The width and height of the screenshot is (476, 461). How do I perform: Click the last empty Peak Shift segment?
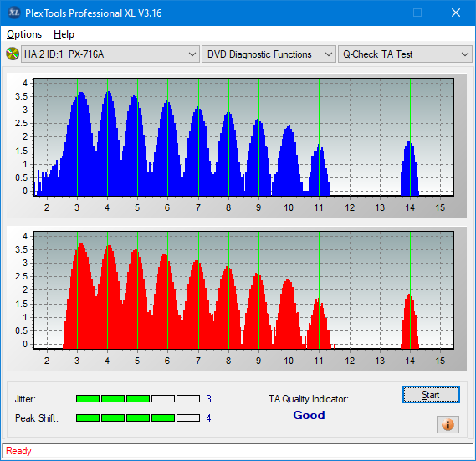click(188, 417)
